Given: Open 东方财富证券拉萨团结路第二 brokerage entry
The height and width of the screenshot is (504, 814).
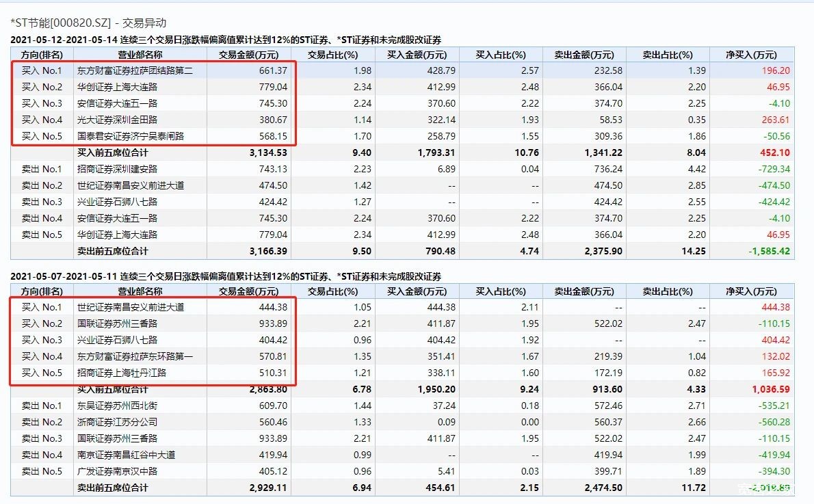Looking at the screenshot, I should [135, 70].
